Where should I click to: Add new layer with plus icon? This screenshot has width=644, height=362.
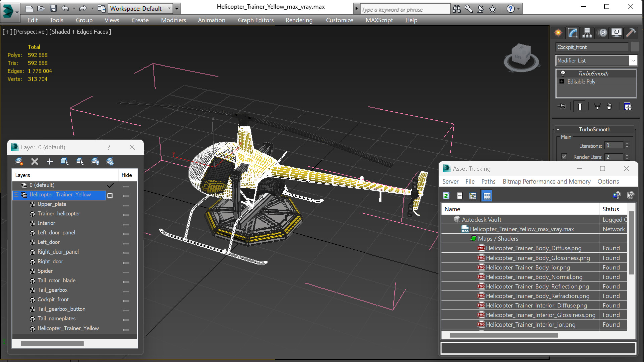[50, 162]
